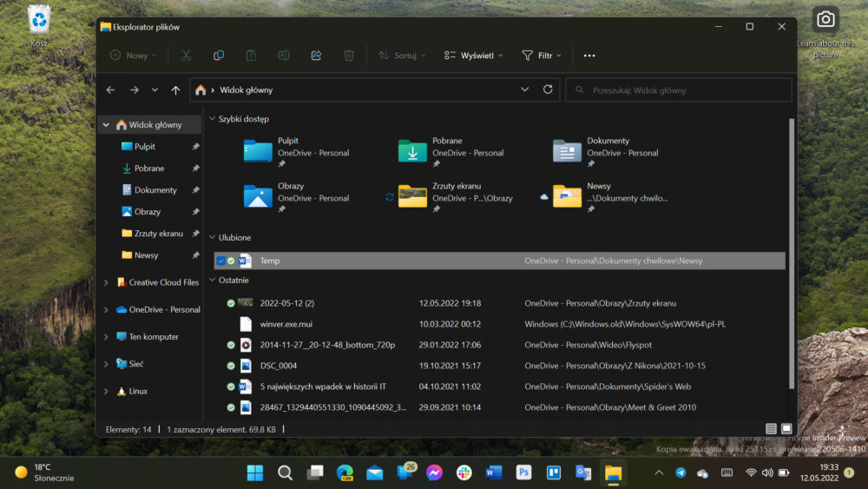
Task: Click the home icon in address bar
Action: (201, 89)
